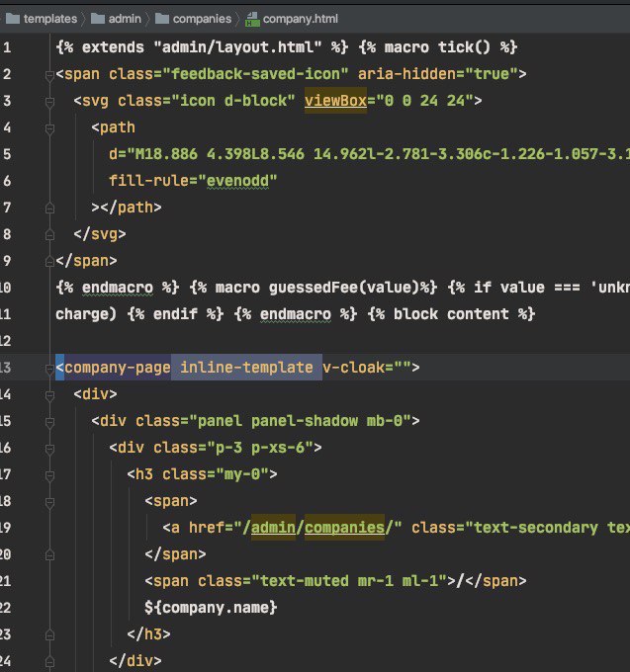Click the "p-3 p-xs-6" class value
The width and height of the screenshot is (630, 672).
tap(260, 448)
